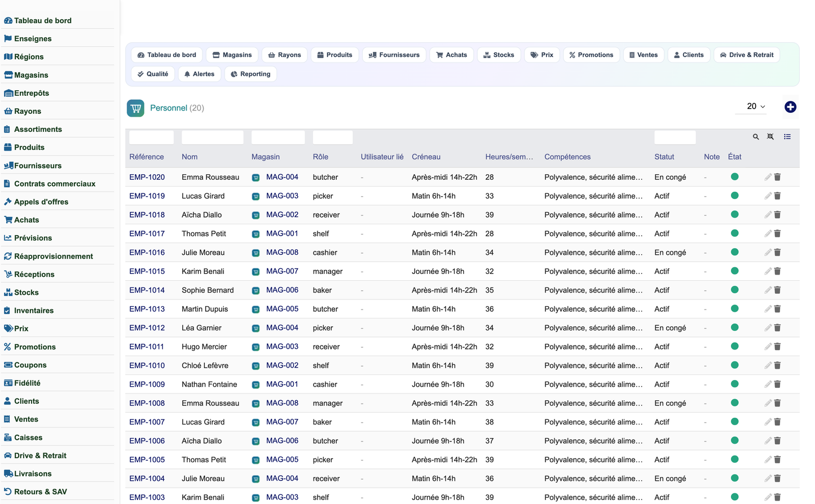Click the store icon beside MAG-007 in EMP-1015 row
The width and height of the screenshot is (815, 504).
(255, 272)
